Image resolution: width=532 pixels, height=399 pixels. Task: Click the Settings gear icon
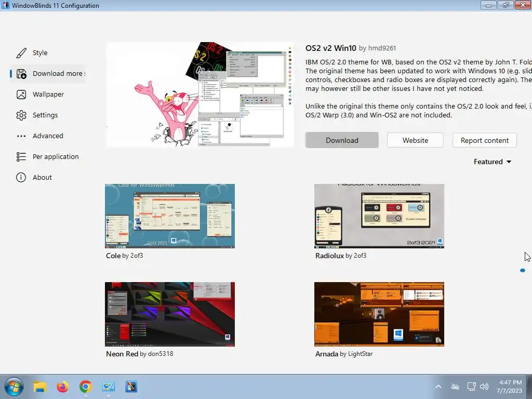click(x=21, y=115)
